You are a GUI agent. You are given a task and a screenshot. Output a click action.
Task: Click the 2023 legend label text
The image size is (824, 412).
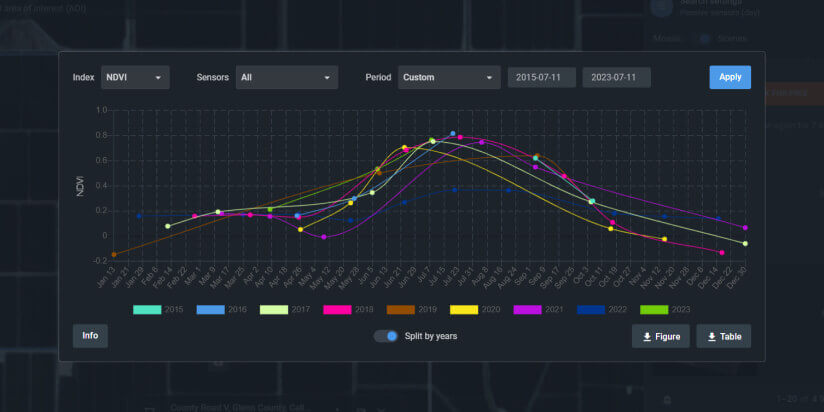tap(681, 310)
